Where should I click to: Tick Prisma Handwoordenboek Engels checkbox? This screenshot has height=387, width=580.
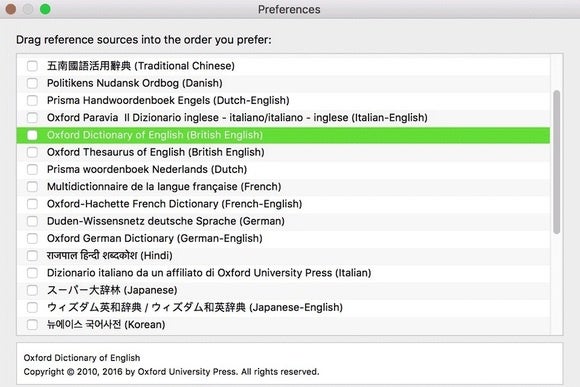pos(32,100)
